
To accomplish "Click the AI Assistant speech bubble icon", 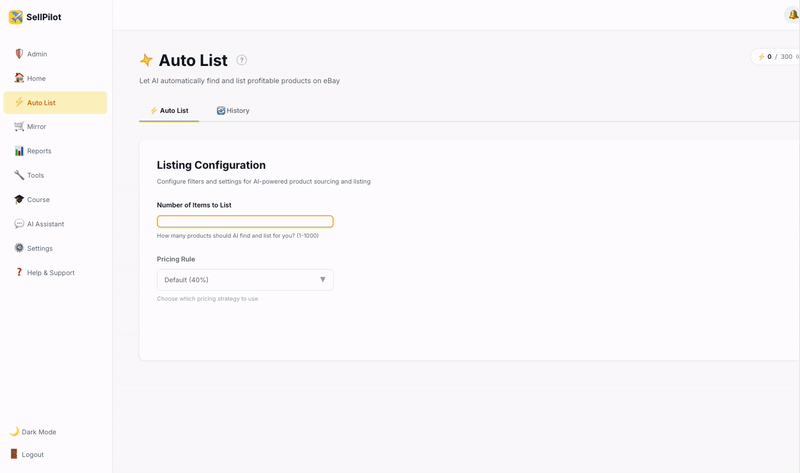I will click(19, 224).
